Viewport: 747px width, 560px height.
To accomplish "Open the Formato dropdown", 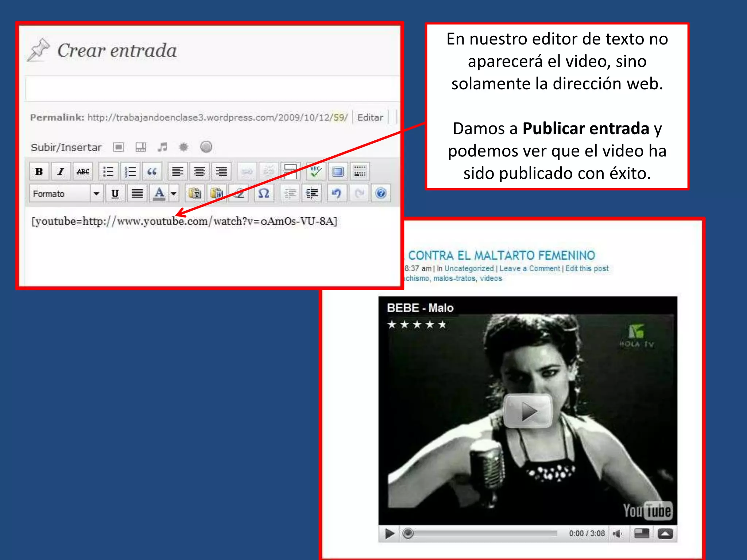I will pyautogui.click(x=66, y=193).
